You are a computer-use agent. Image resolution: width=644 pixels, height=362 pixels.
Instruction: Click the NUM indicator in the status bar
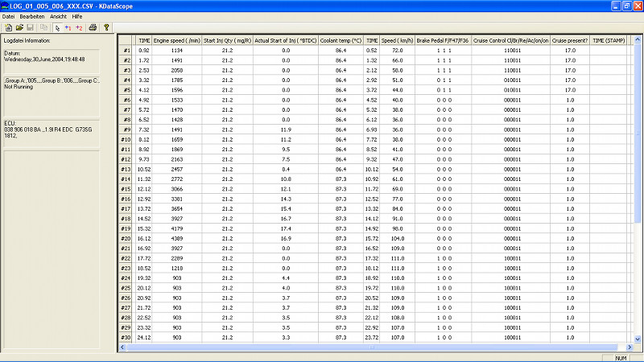[x=621, y=358]
